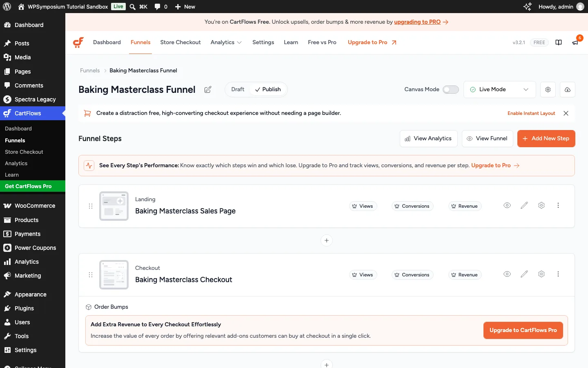Switch to the Funnels tab
588x368 pixels.
(140, 43)
